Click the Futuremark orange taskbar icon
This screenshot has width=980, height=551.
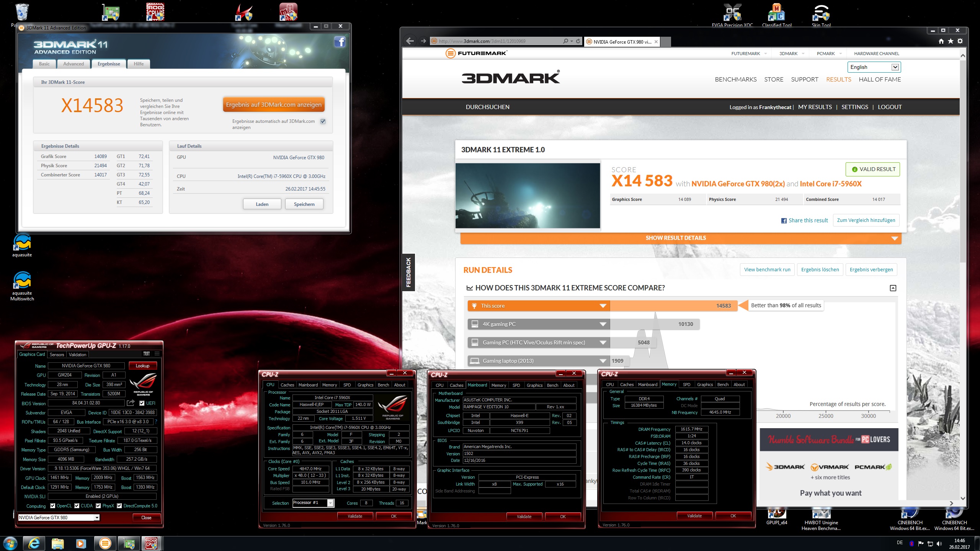pyautogui.click(x=105, y=543)
